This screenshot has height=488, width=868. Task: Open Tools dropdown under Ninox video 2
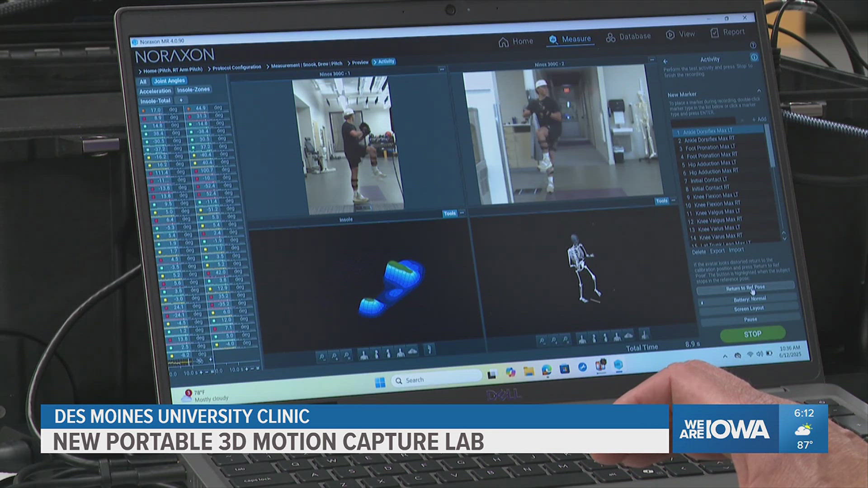click(662, 201)
